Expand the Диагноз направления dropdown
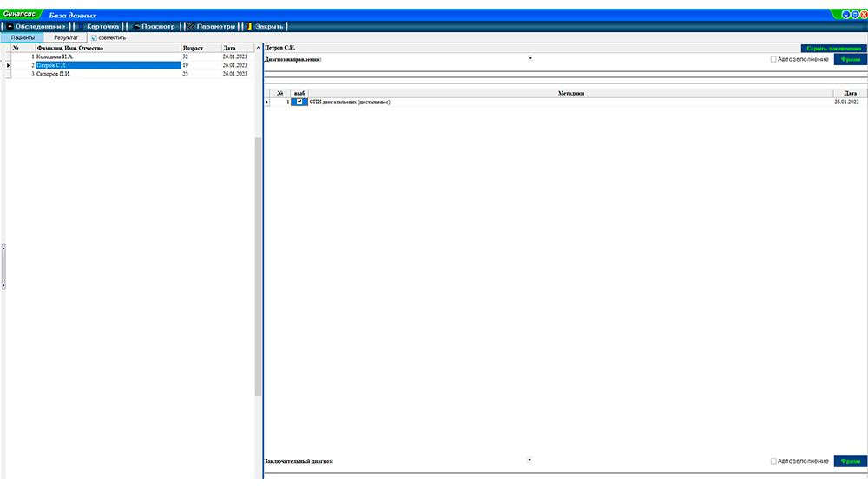 pos(529,58)
